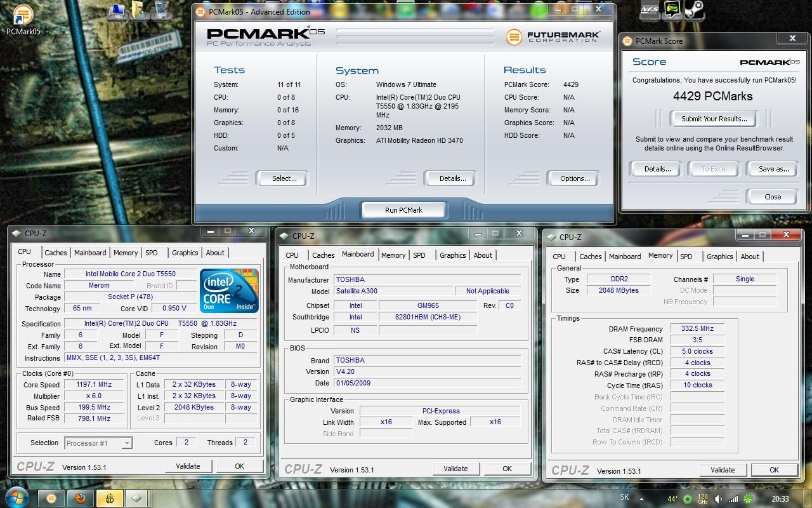The width and height of the screenshot is (812, 508).
Task: Click the 1.20 GHz frequency tray icon
Action: tap(703, 499)
